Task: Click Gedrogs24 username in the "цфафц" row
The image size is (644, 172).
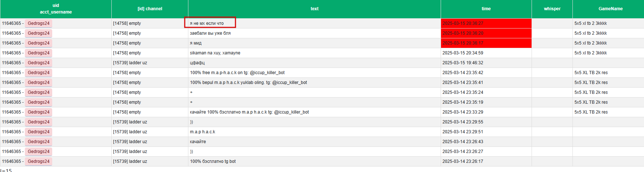Action: (x=39, y=63)
